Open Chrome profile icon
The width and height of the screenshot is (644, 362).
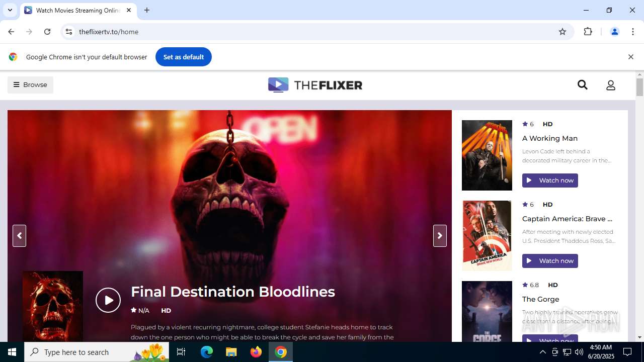[x=614, y=32]
